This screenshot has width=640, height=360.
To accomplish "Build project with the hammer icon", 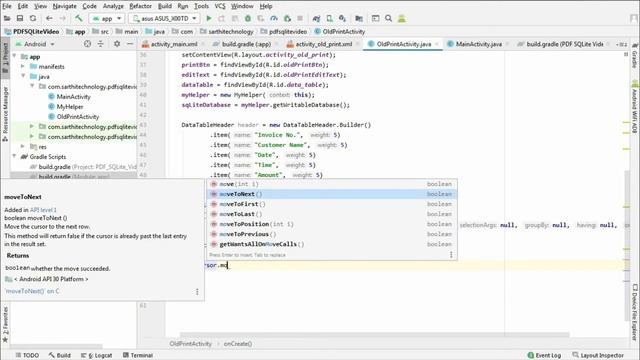I will coord(79,18).
